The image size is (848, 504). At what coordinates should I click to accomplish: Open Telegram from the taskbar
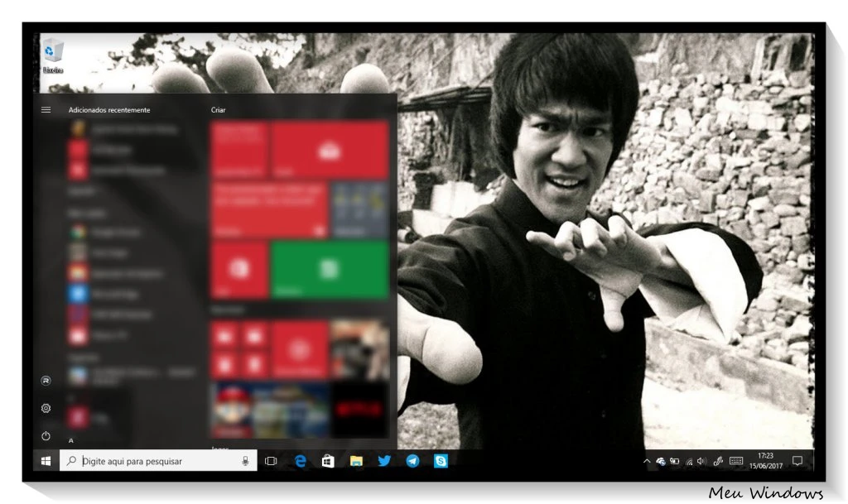412,461
